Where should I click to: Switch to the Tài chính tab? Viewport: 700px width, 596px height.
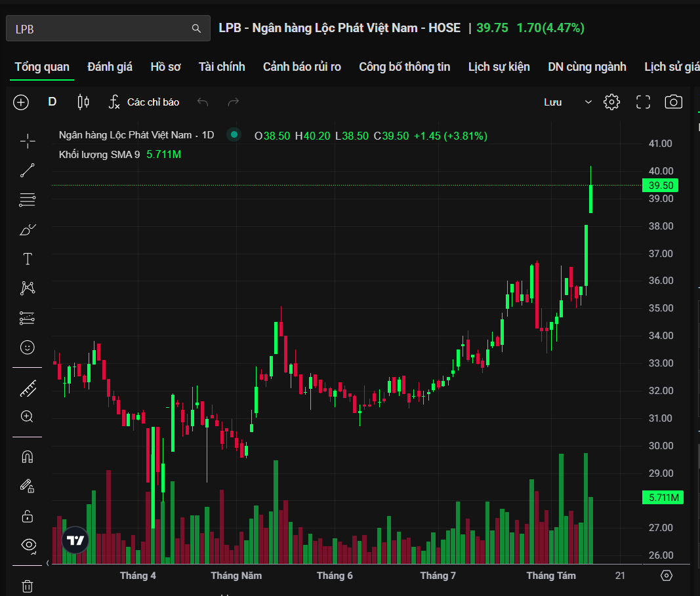(222, 67)
